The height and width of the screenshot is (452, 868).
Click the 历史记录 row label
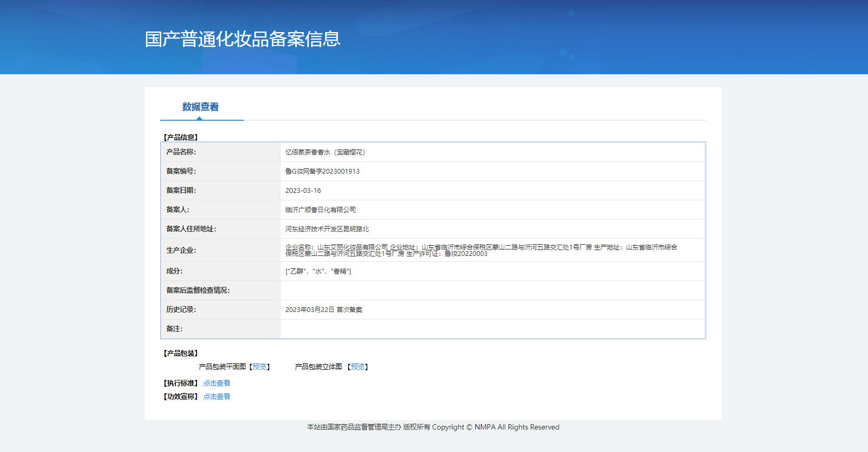click(x=181, y=309)
